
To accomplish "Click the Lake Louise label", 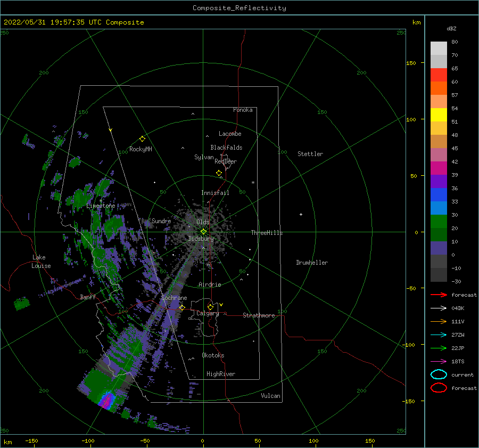I will point(41,262).
